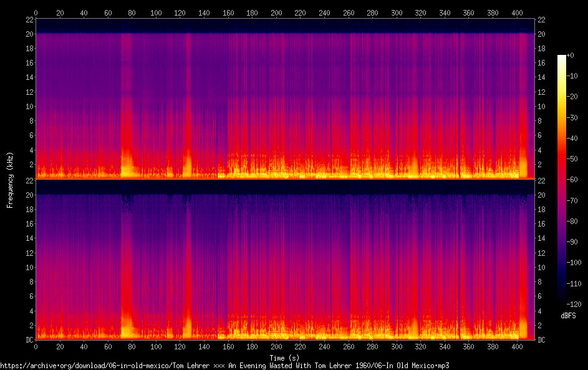Pick the 100 tick on bottom time axis
The image size is (588, 370).
click(x=156, y=347)
